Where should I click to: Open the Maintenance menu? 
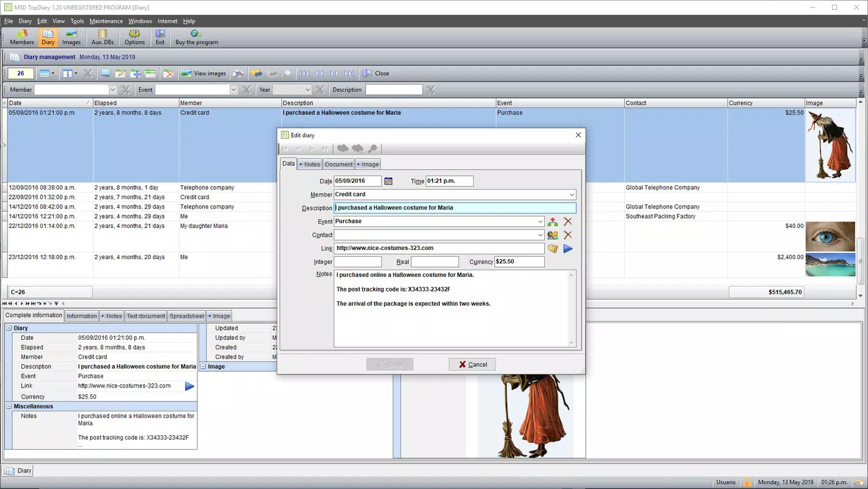pyautogui.click(x=106, y=21)
